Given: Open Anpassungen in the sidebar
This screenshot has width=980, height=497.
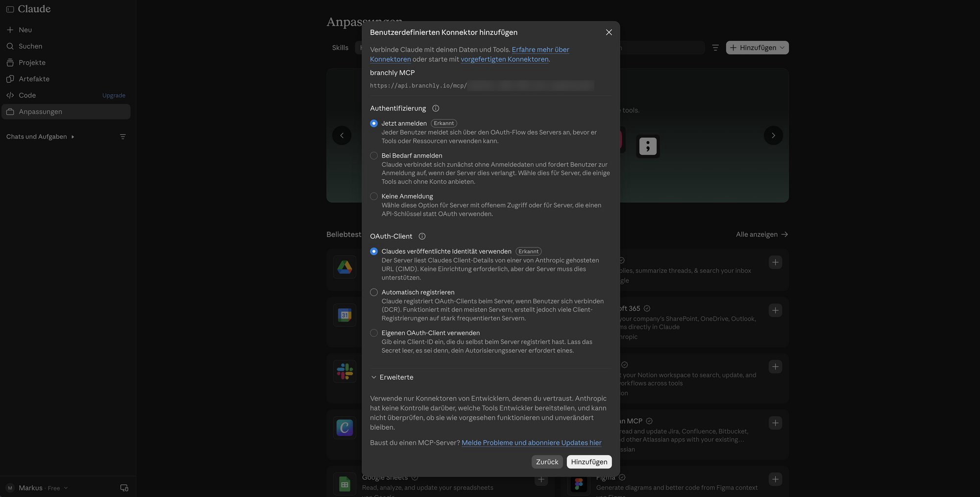Looking at the screenshot, I should click(66, 112).
